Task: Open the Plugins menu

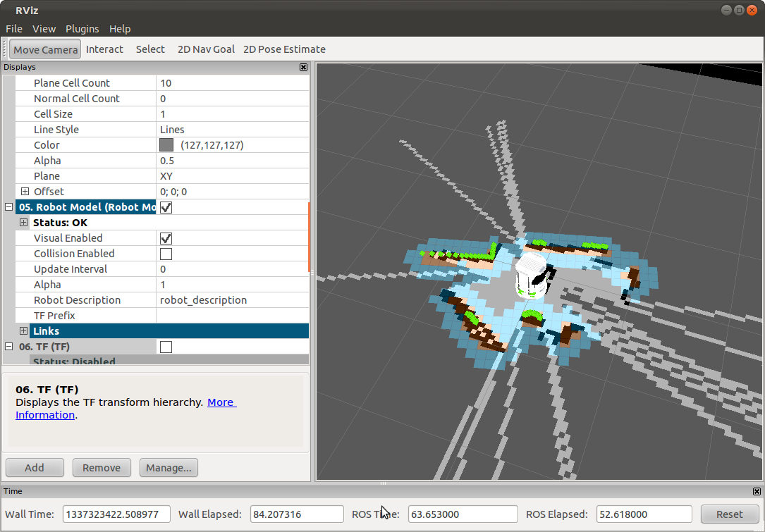Action: click(x=82, y=29)
